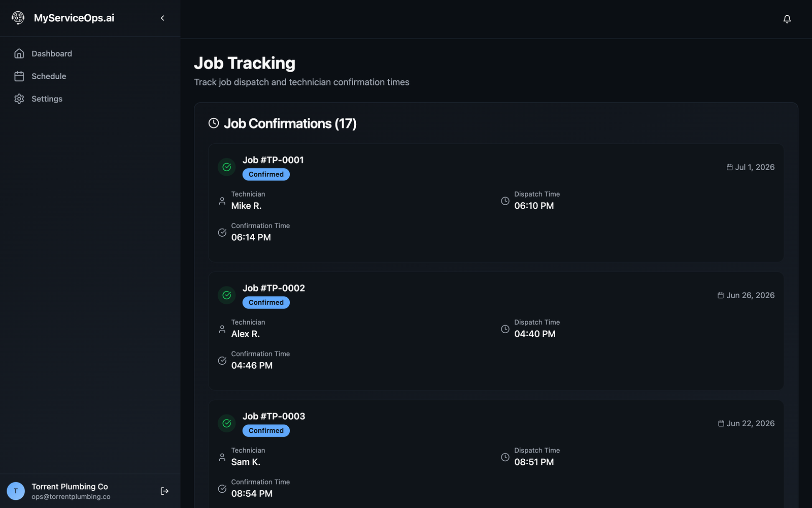This screenshot has width=812, height=508.
Task: Log out using the sign-out icon
Action: point(164,491)
